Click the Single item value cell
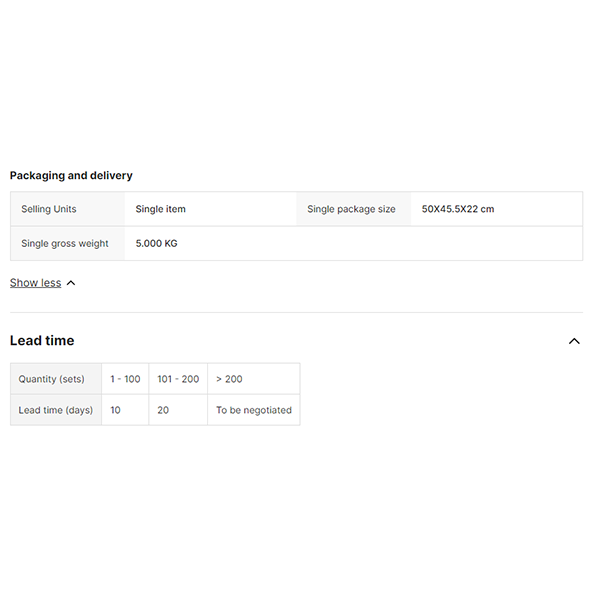This screenshot has width=600, height=600. [x=161, y=209]
